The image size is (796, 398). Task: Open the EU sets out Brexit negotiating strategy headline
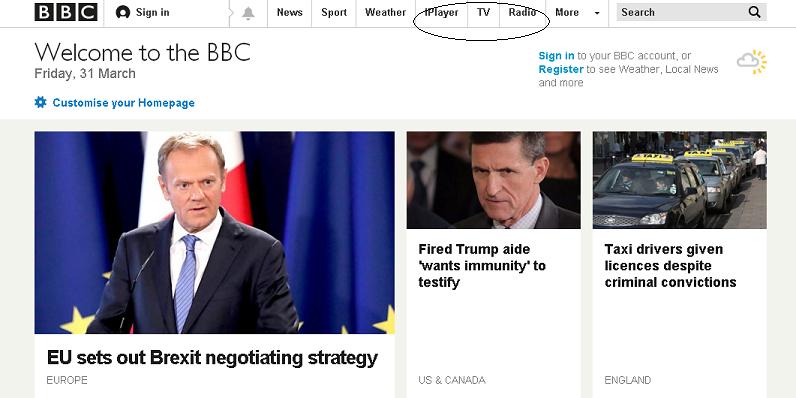pos(212,357)
